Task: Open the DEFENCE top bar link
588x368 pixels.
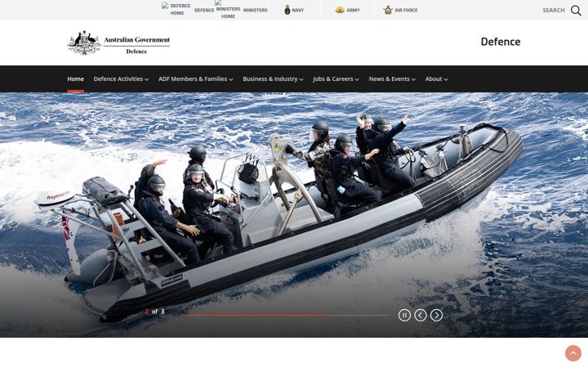Action: pos(204,10)
